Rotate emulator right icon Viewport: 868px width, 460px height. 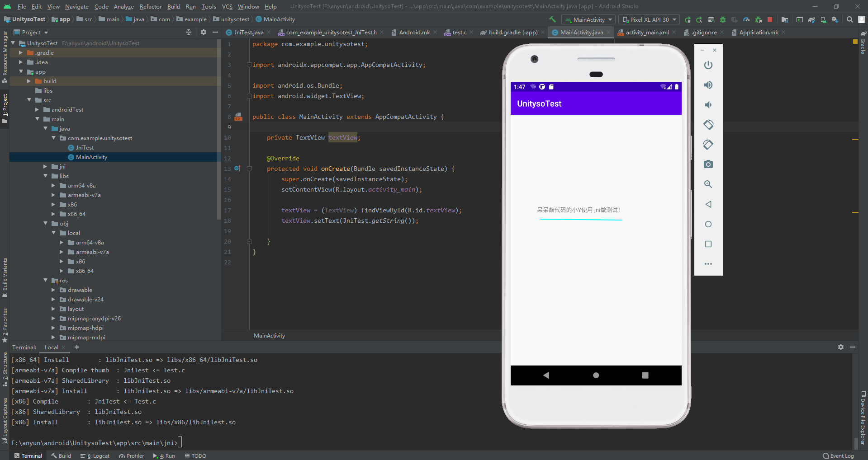click(708, 145)
